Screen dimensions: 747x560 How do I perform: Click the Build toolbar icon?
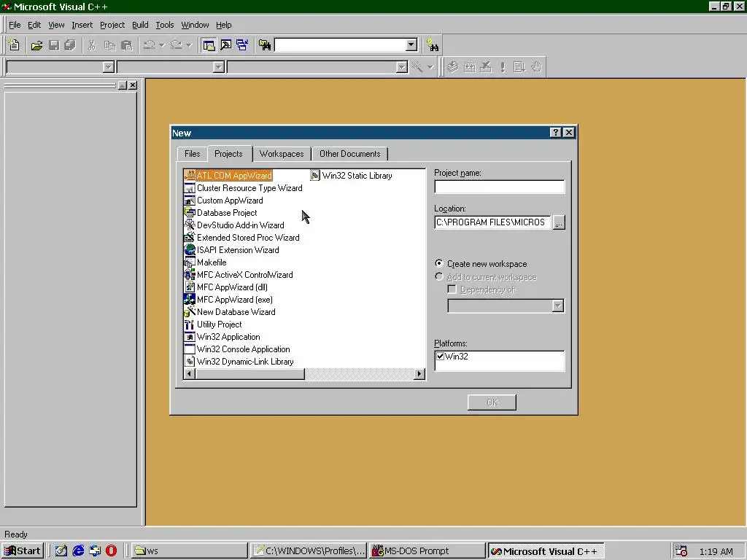point(470,67)
